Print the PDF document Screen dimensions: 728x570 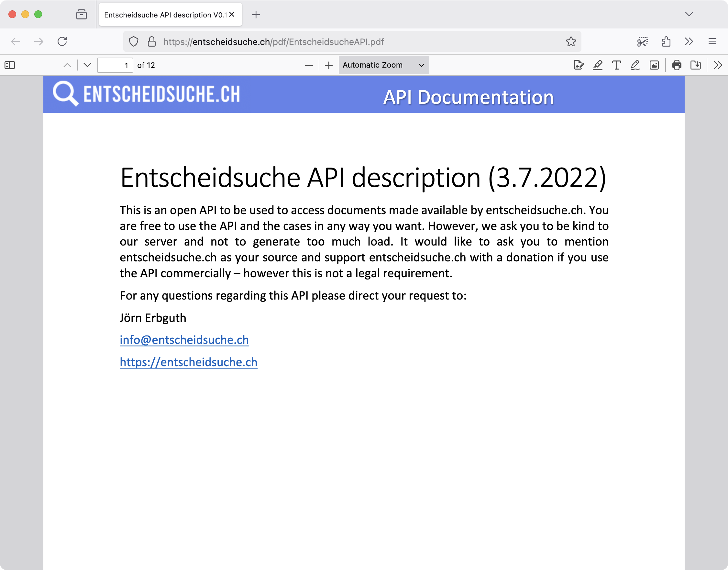[677, 65]
